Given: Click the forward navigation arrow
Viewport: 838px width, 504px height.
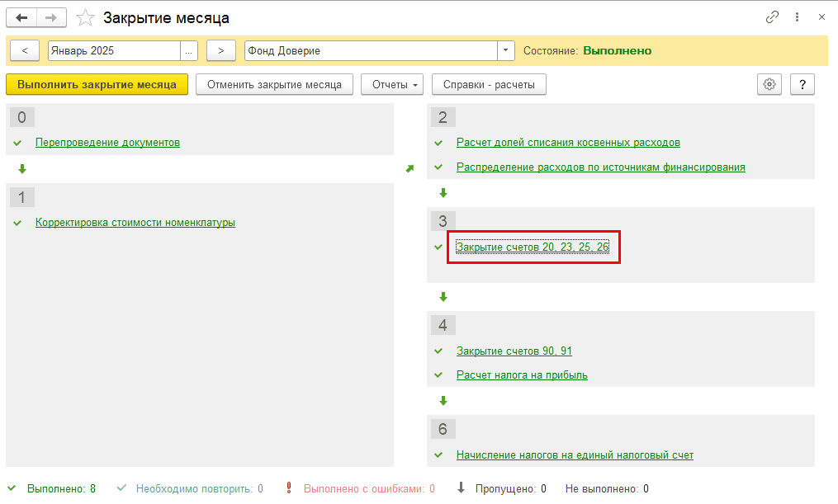Looking at the screenshot, I should 51,17.
